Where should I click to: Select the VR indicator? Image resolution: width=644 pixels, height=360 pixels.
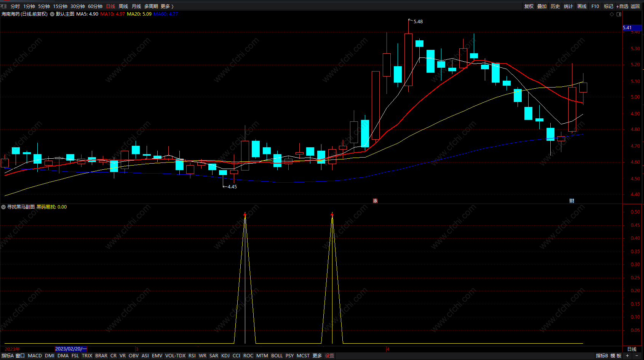pyautogui.click(x=122, y=356)
